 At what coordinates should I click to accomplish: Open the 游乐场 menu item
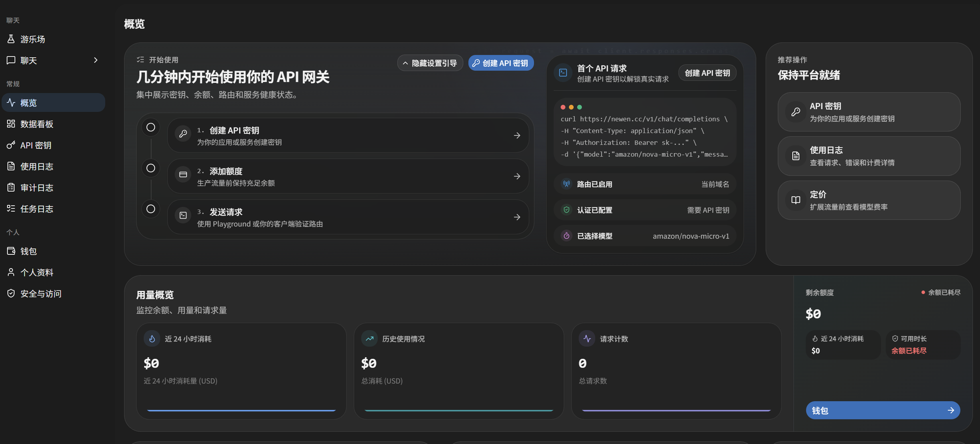53,39
